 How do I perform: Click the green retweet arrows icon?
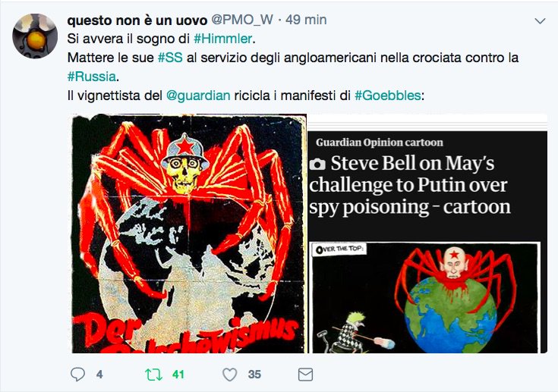pyautogui.click(x=153, y=375)
